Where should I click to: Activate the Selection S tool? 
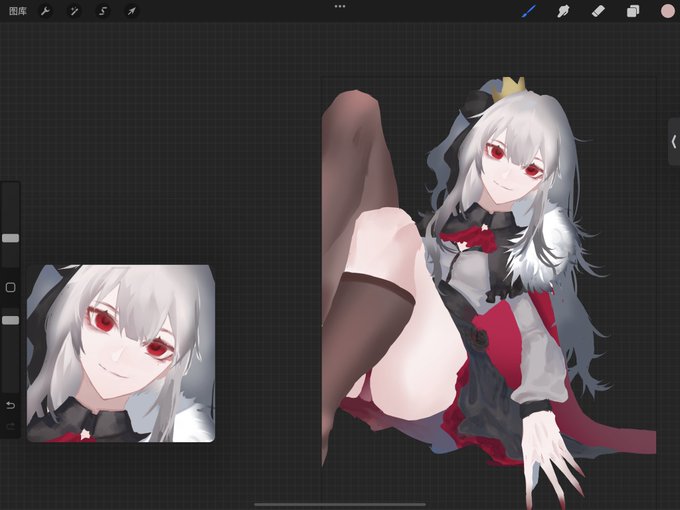tap(102, 11)
